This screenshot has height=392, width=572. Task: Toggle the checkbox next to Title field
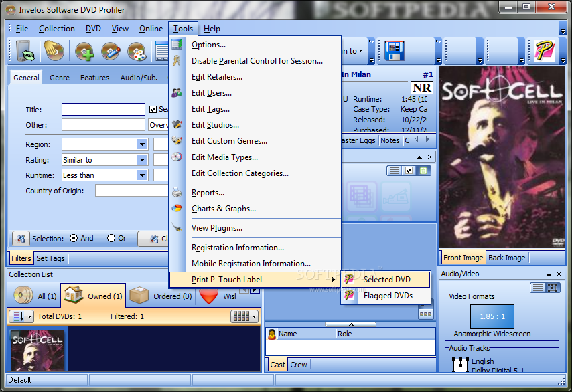(x=153, y=109)
